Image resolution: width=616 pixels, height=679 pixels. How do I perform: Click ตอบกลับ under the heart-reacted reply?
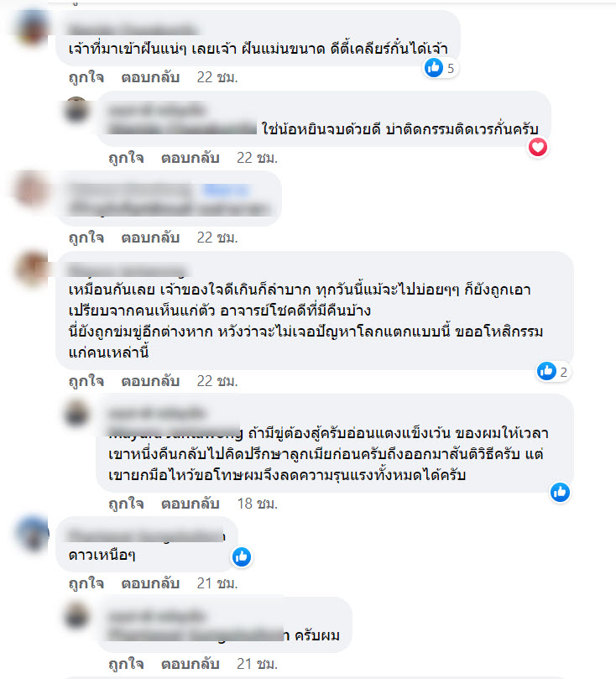pos(190,158)
